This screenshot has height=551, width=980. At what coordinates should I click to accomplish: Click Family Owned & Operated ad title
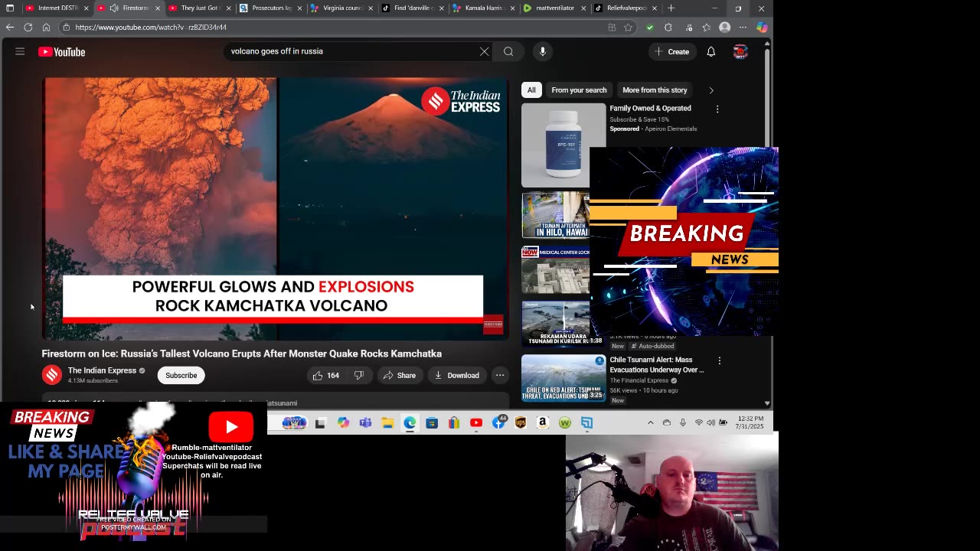pyautogui.click(x=650, y=109)
